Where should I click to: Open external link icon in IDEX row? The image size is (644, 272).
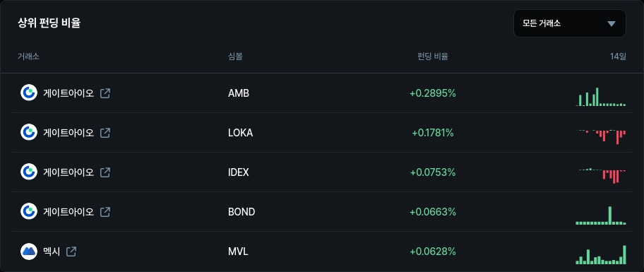point(105,172)
